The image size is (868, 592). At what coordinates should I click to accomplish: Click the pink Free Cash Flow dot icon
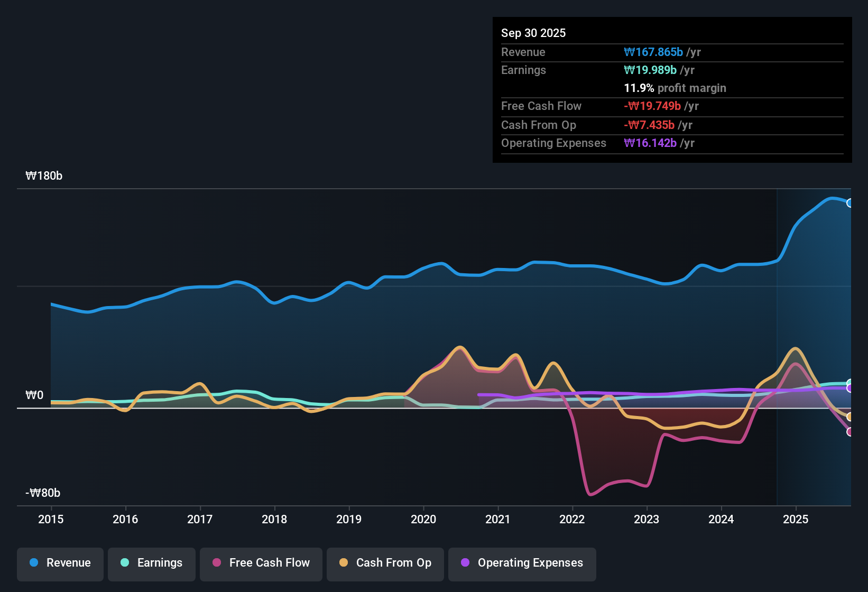pyautogui.click(x=216, y=563)
